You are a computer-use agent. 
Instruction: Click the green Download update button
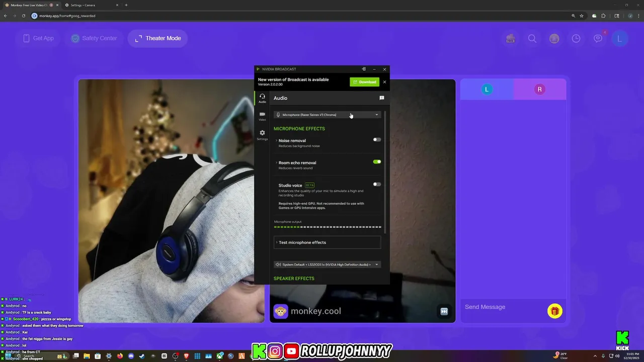pos(364,82)
